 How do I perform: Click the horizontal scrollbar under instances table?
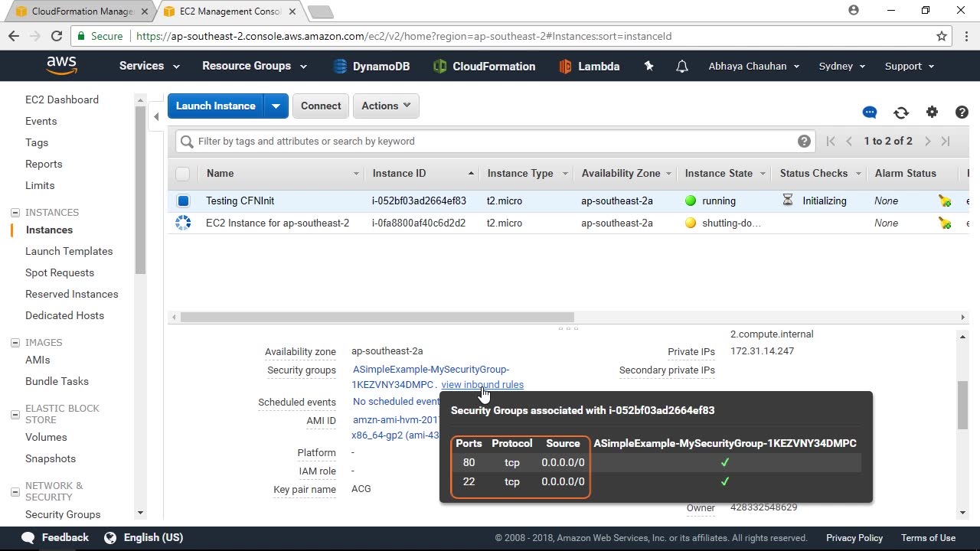tap(377, 317)
